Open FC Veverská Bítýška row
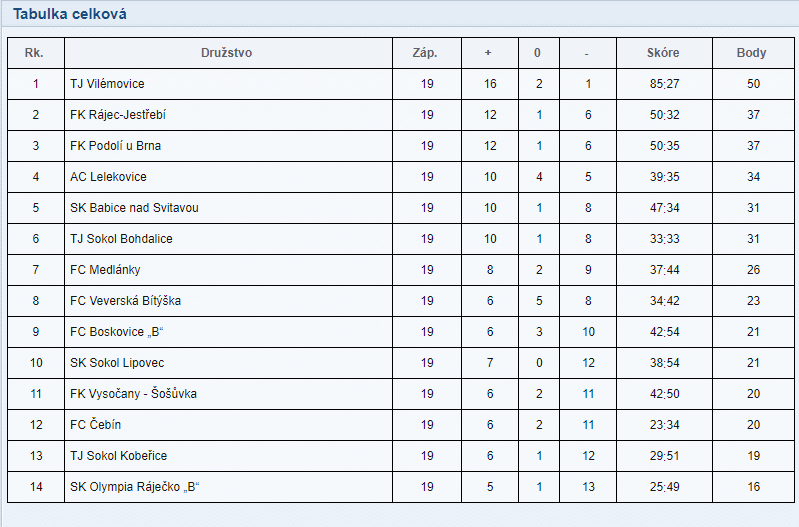This screenshot has height=527, width=799. pos(401,301)
